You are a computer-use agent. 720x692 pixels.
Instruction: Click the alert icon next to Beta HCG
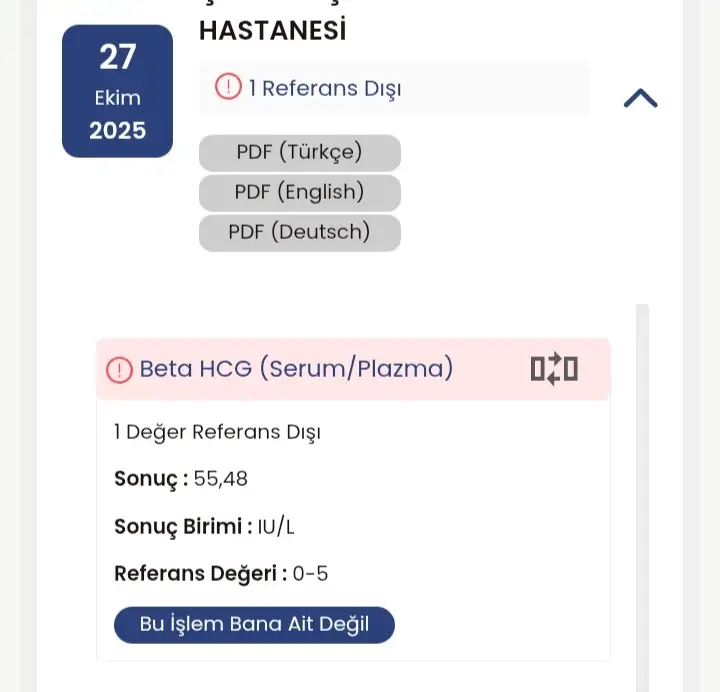pos(119,370)
